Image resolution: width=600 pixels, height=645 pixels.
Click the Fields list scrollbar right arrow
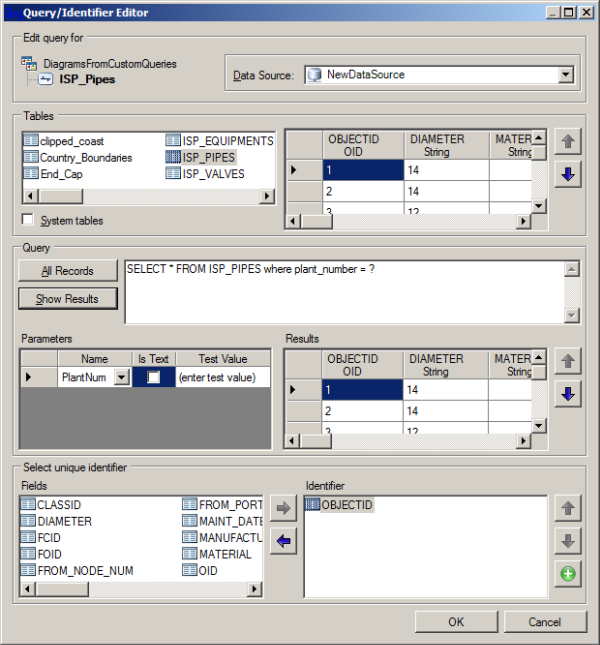tap(255, 589)
